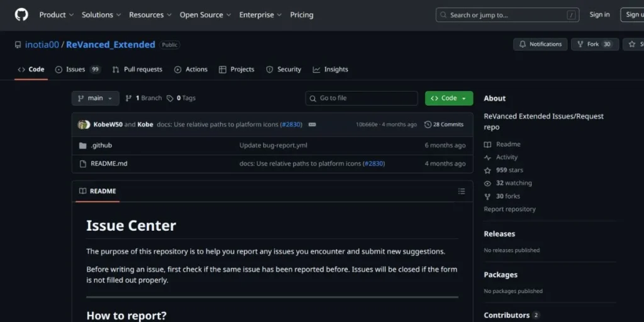Focus the Go to file field
The width and height of the screenshot is (644, 322).
[362, 98]
